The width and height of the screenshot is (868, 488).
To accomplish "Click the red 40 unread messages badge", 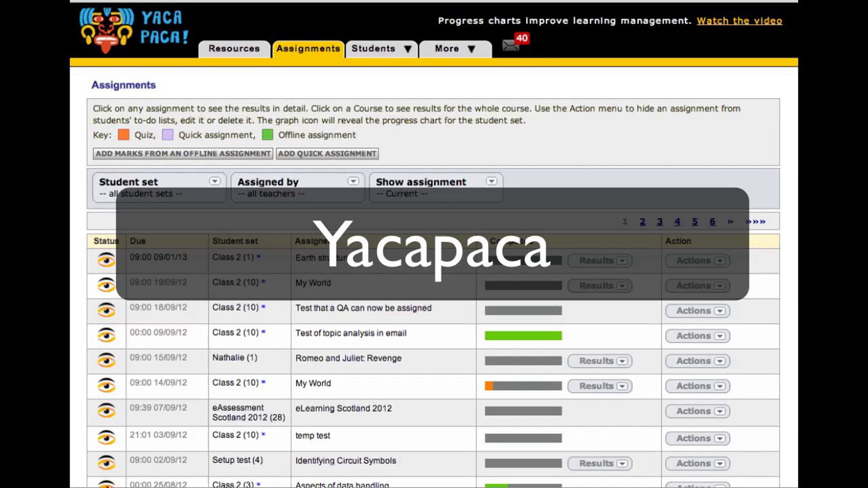I will pos(522,38).
